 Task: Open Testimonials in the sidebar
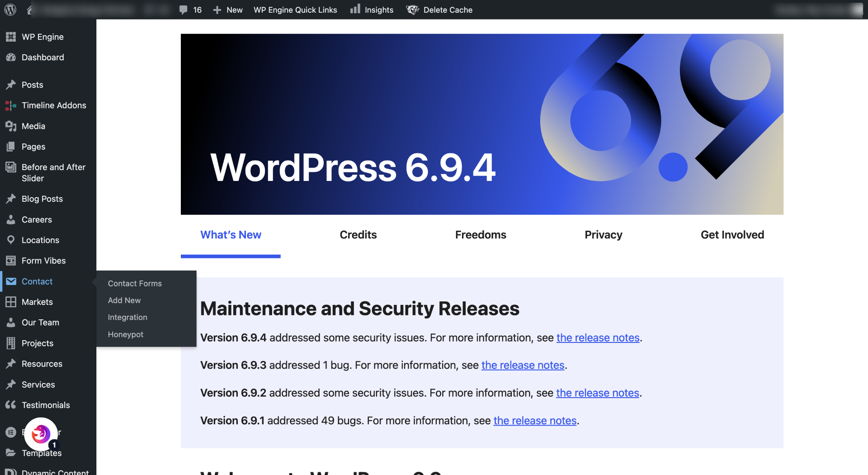46,405
